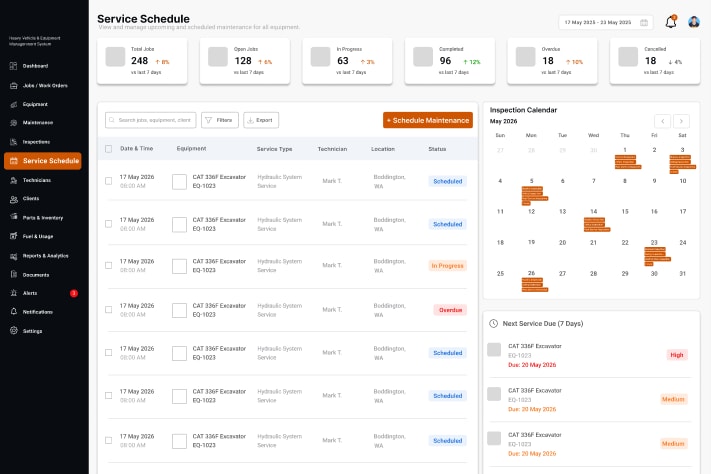Open the Open Jobs stat card value 128
The width and height of the screenshot is (711, 474).
[243, 61]
